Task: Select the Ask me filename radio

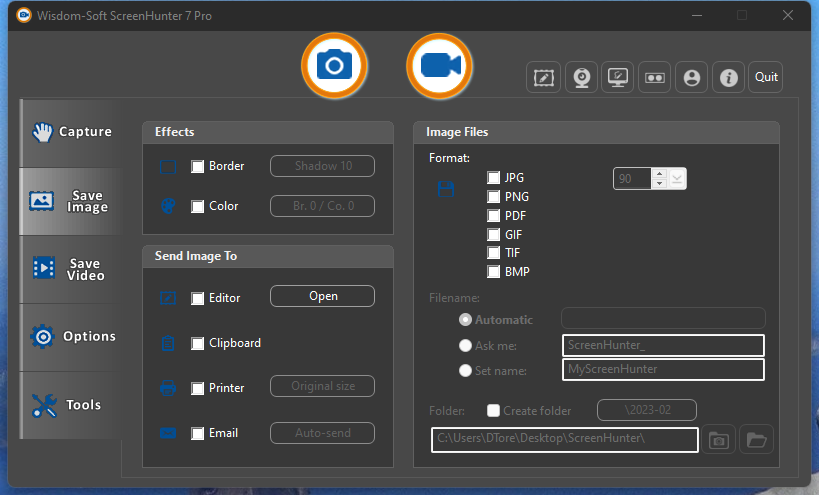Action: [x=465, y=346]
